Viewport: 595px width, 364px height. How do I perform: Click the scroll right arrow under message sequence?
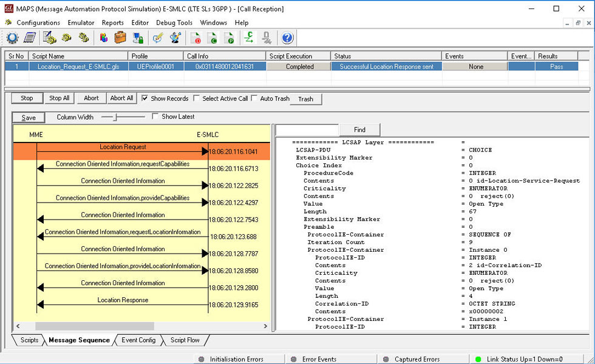(x=265, y=326)
